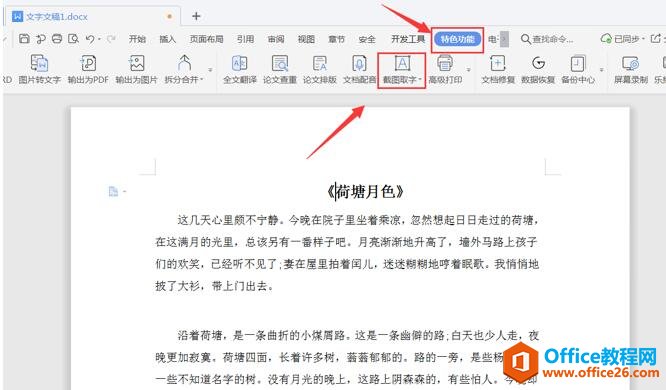This screenshot has width=666, height=390.
Task: Click the title 《荷塘月色》 in document
Action: (365, 192)
